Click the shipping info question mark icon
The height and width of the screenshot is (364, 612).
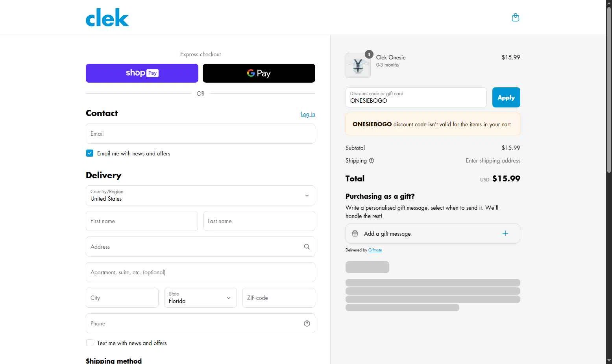tap(372, 161)
